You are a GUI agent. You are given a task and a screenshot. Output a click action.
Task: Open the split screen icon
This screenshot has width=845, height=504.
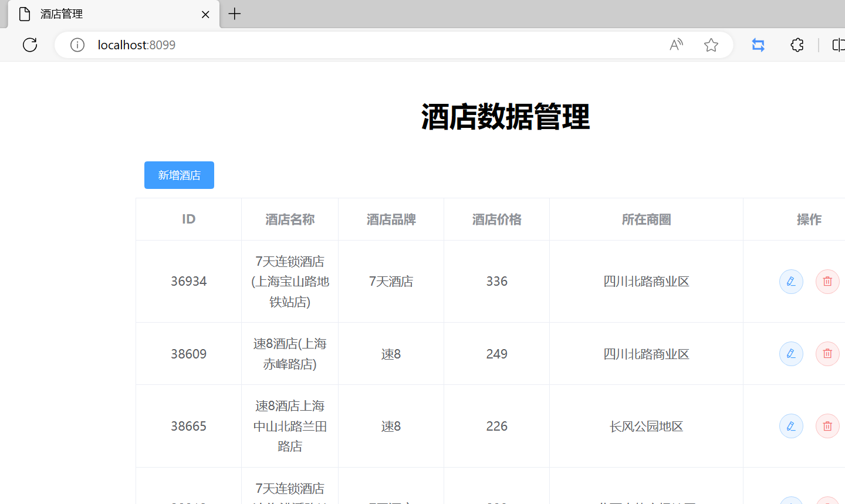click(x=839, y=45)
